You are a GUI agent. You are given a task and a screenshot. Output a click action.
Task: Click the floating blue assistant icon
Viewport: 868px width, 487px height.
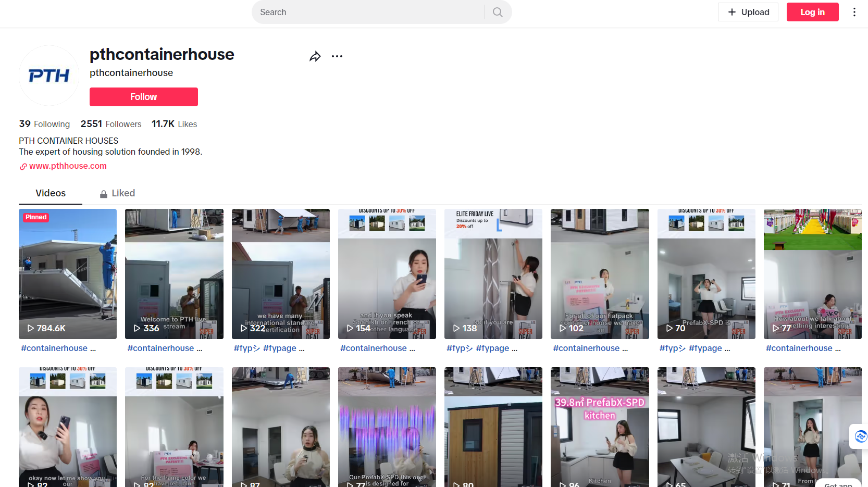click(861, 436)
